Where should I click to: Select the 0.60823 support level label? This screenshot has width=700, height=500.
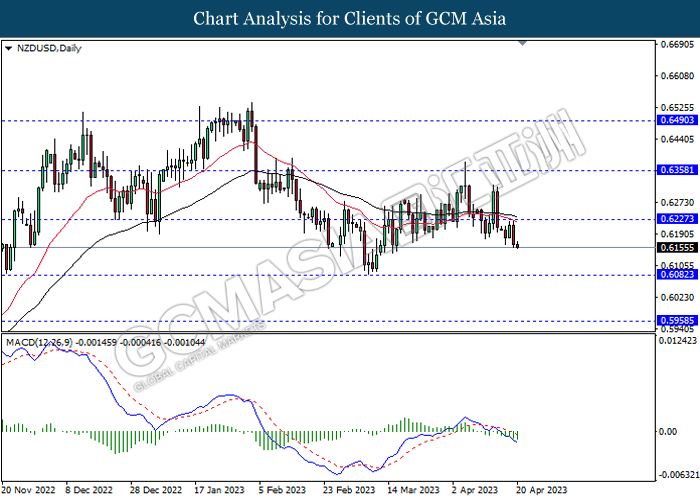677,275
